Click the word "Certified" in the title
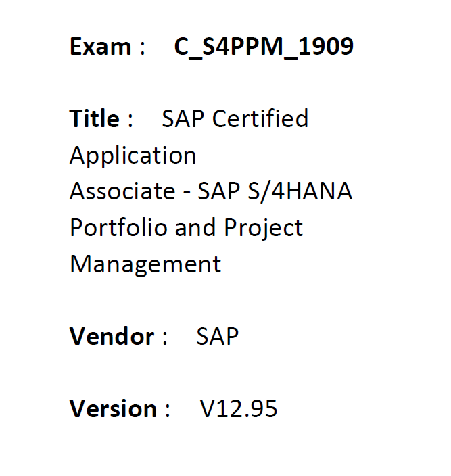Screen dimensions: 451x476 click(x=260, y=119)
